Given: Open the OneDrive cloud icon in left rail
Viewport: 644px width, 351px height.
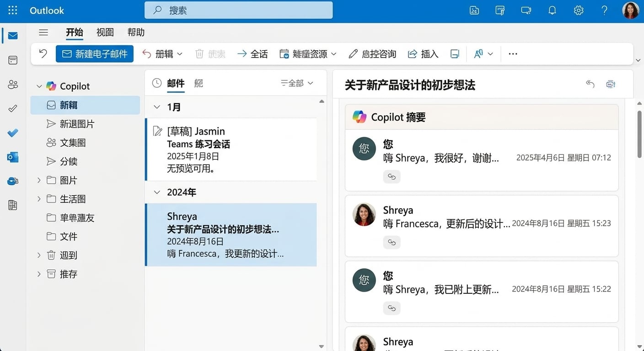Looking at the screenshot, I should pyautogui.click(x=13, y=181).
